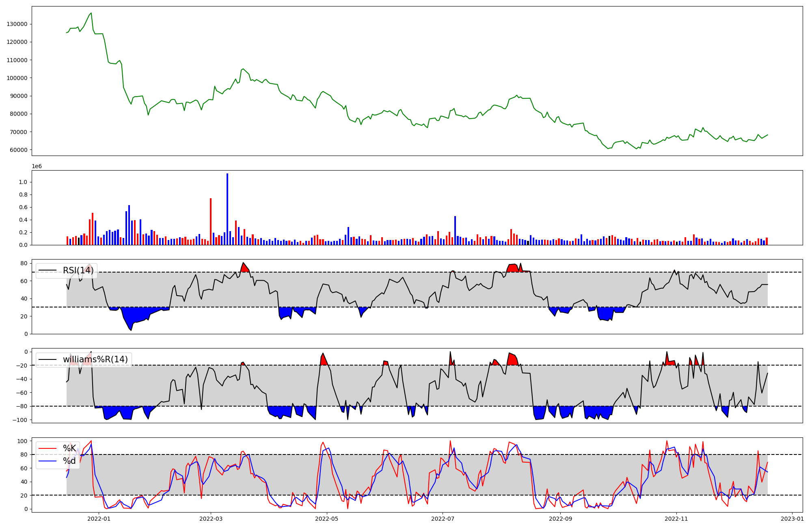The height and width of the screenshot is (528, 812).
Task: Select the 110000 price axis tick
Action: pos(17,60)
